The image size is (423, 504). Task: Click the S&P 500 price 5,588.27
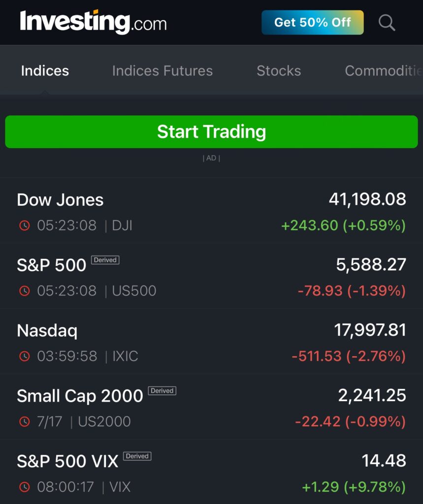[371, 265]
